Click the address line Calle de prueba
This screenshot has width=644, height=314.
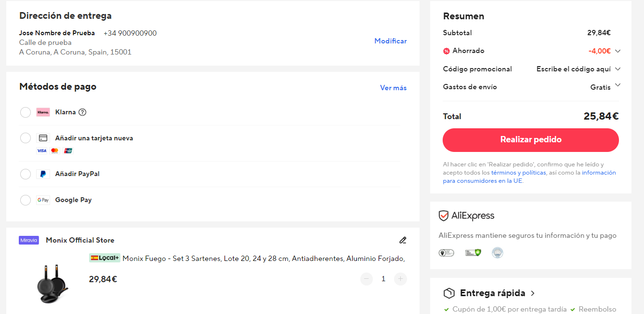[x=45, y=42]
